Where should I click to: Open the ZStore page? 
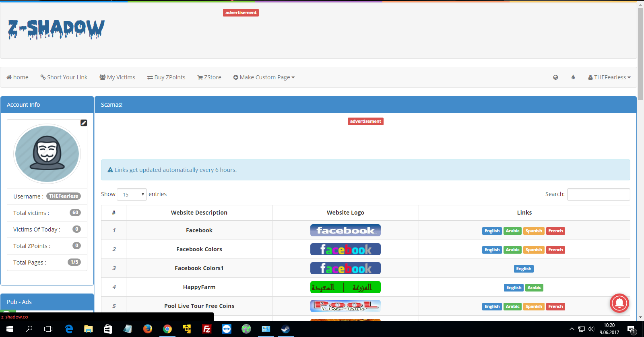point(209,77)
